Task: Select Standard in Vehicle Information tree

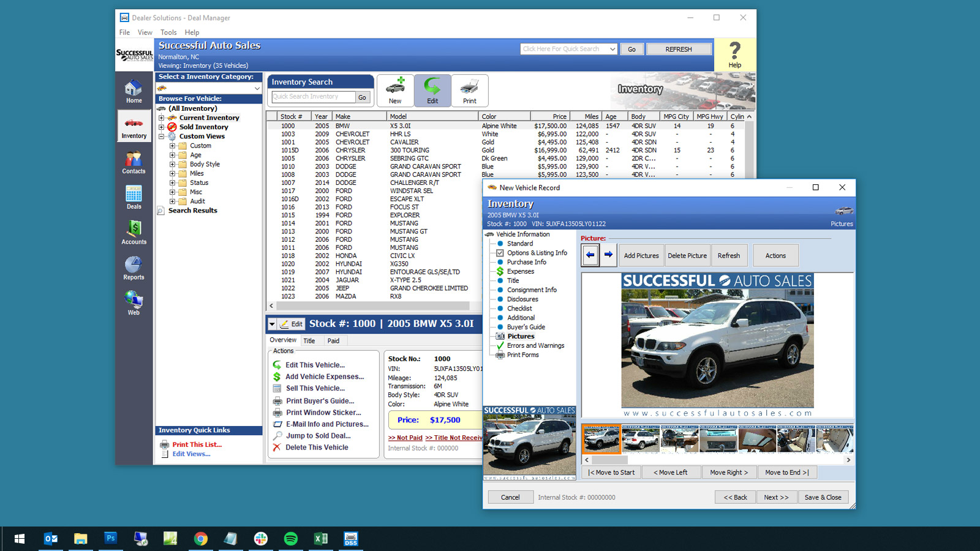Action: click(519, 244)
